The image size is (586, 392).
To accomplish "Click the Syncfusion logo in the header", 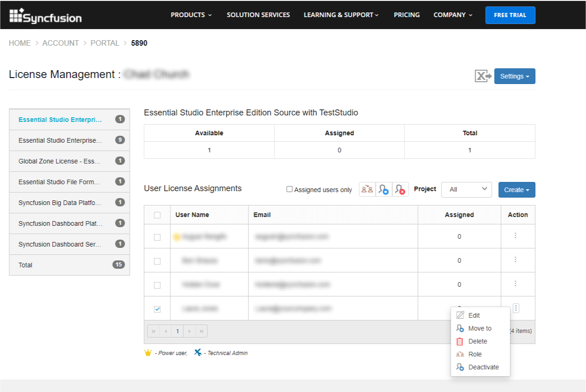I will click(x=45, y=16).
